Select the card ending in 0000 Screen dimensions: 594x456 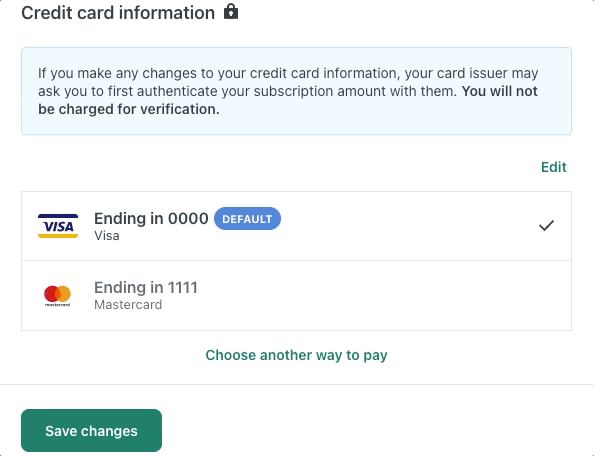296,226
